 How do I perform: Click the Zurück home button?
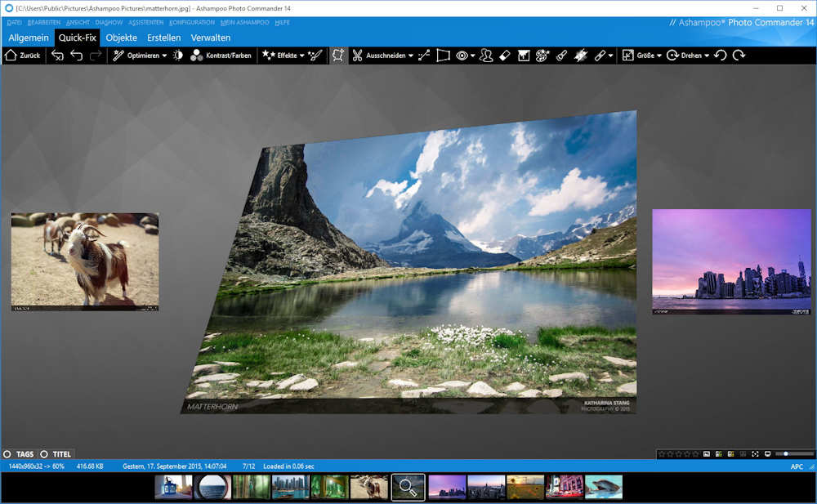[x=22, y=56]
